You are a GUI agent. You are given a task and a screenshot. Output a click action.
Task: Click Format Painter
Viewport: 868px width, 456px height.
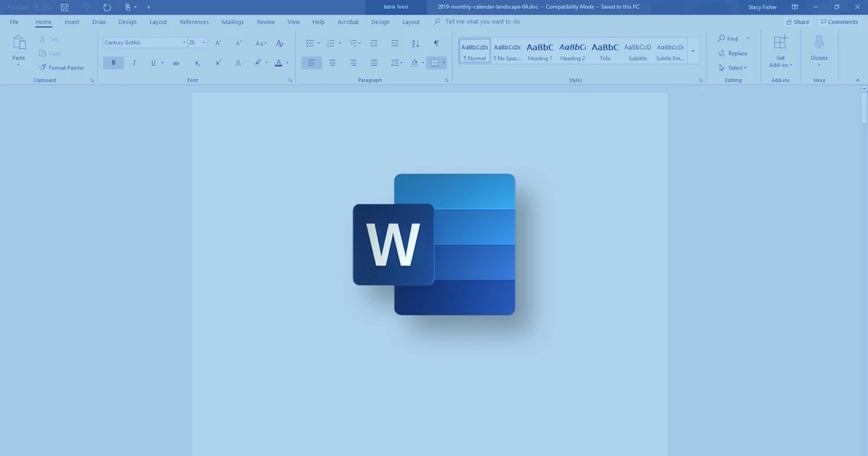coord(62,67)
